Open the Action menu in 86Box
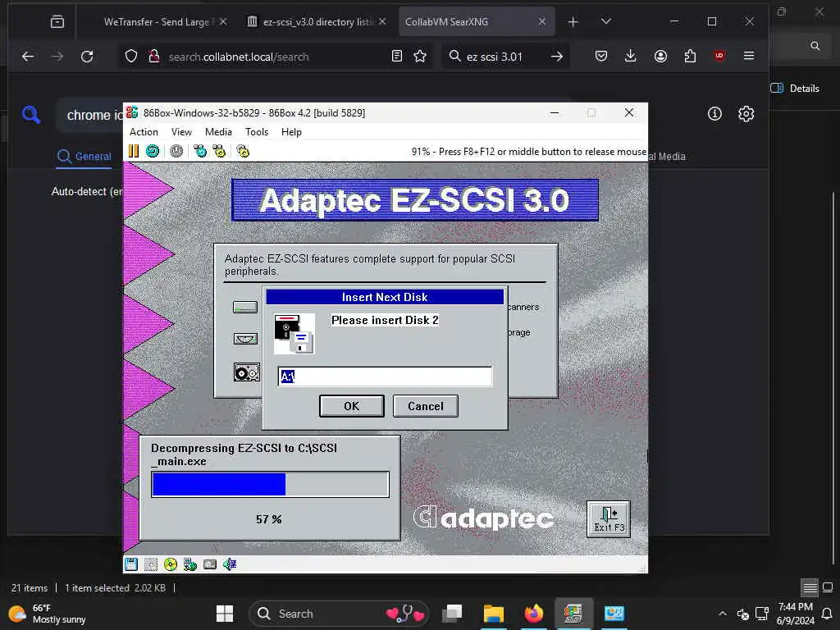This screenshot has height=630, width=840. tap(144, 132)
